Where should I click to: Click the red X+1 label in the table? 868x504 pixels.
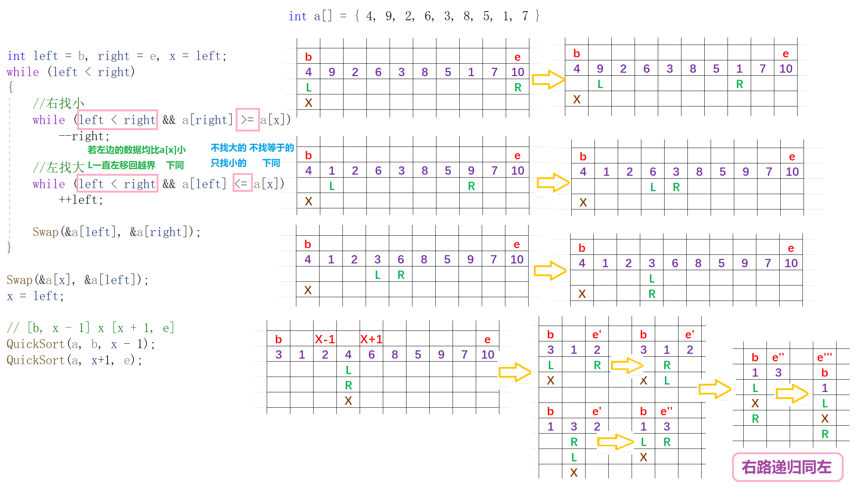point(371,339)
